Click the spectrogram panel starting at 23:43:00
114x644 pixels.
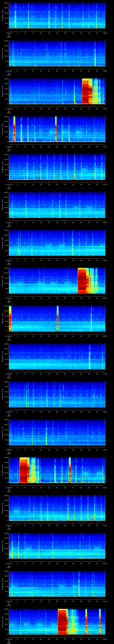pos(57,243)
